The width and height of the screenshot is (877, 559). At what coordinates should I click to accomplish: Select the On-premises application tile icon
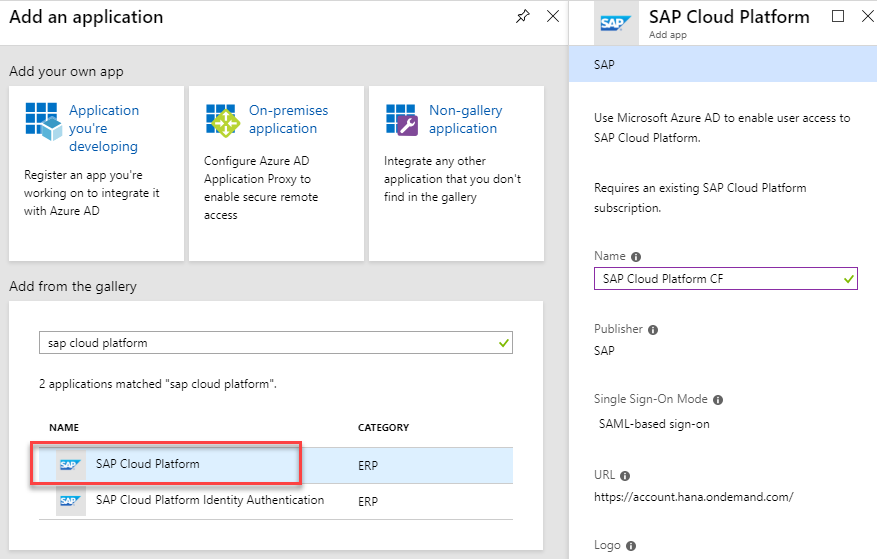221,119
